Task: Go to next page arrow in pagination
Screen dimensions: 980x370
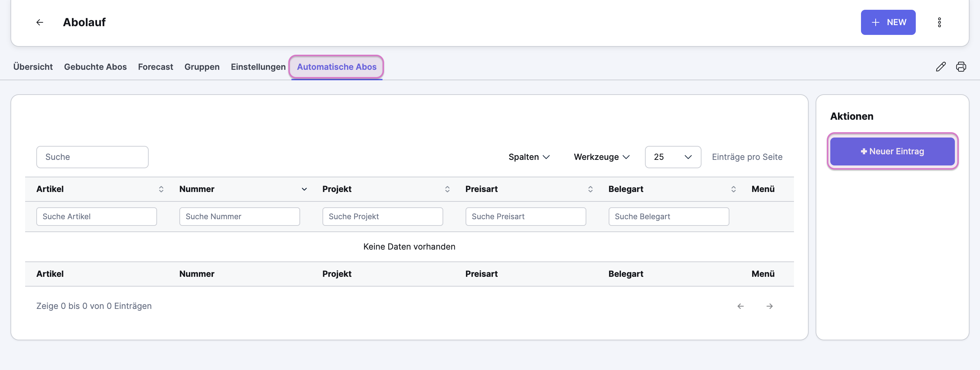Action: pos(769,306)
